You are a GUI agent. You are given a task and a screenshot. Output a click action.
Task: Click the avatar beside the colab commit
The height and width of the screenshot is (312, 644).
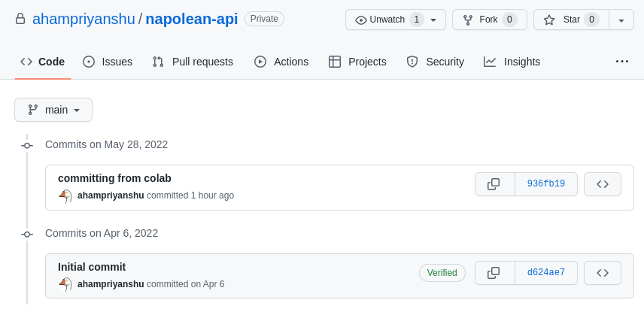(x=65, y=195)
